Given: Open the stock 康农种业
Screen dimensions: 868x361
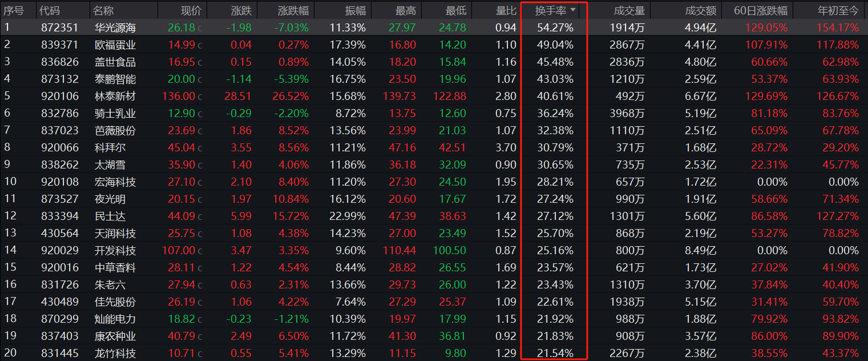Looking at the screenshot, I should click(115, 336).
